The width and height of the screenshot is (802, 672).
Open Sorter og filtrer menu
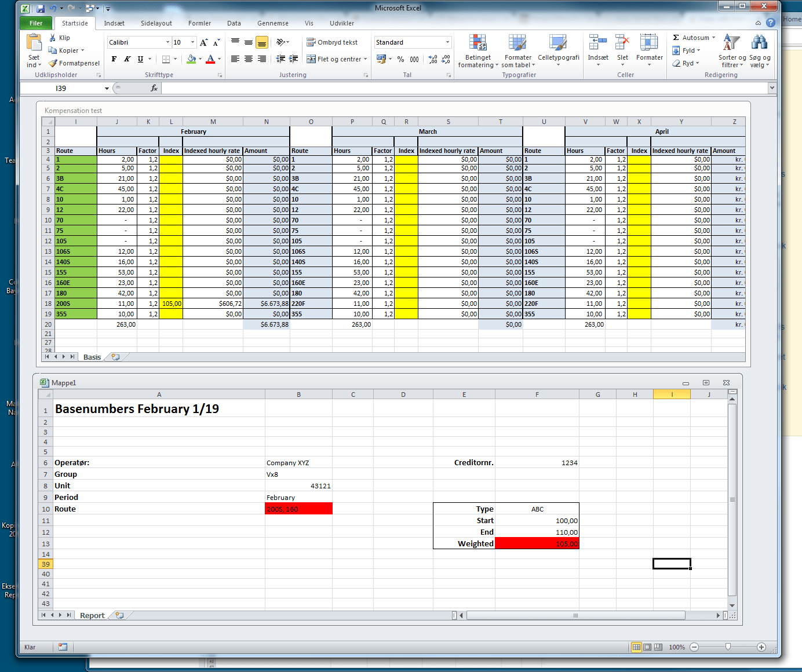(732, 51)
